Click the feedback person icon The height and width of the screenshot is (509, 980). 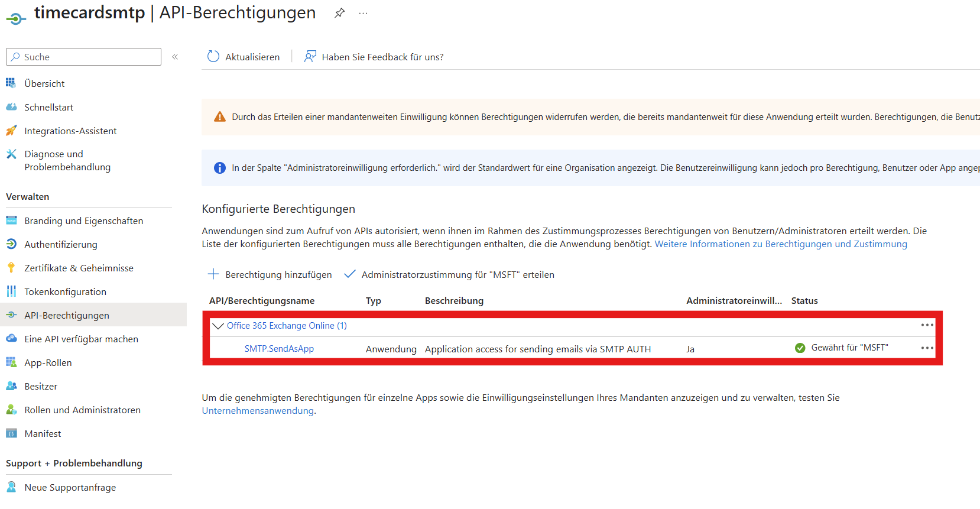(310, 57)
